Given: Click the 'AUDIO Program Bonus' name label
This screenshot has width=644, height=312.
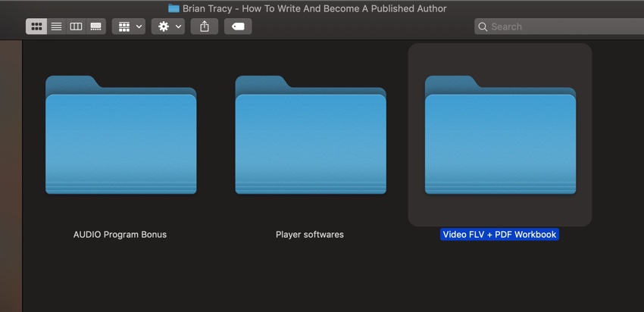Looking at the screenshot, I should click(x=120, y=235).
